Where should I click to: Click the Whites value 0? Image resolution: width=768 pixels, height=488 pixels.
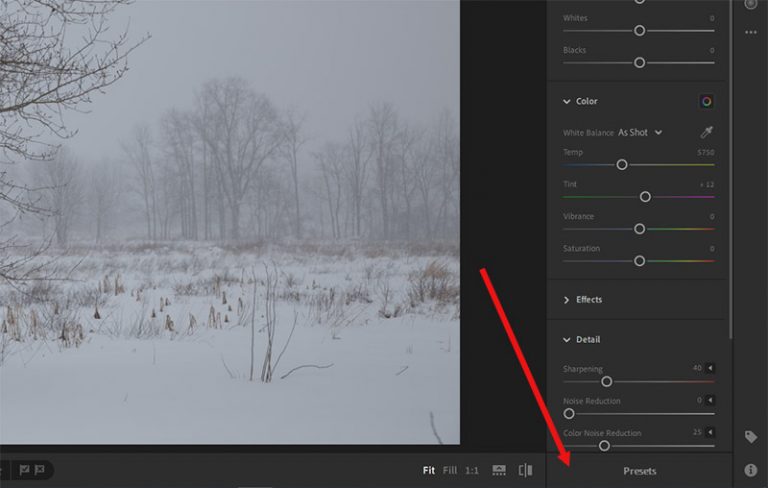[x=712, y=18]
